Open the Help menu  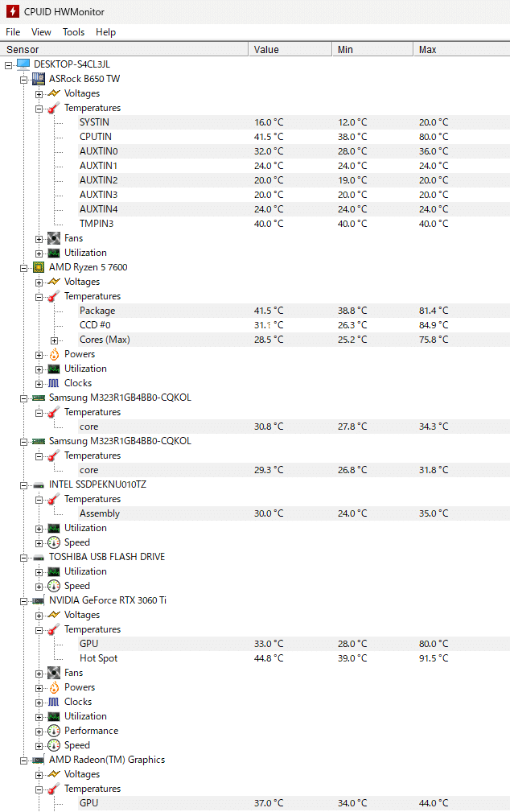105,32
